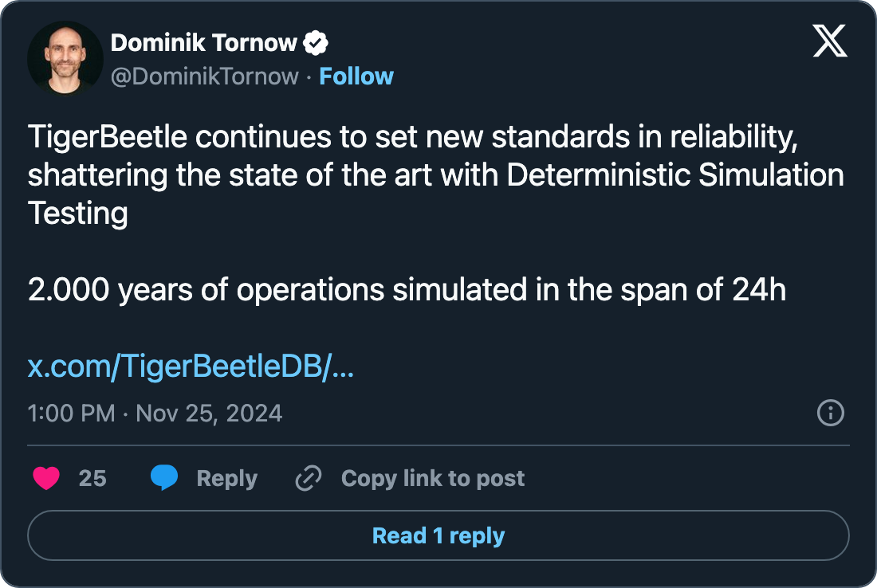This screenshot has height=588, width=877.
Task: Click the blue reply bubble icon
Action: [164, 478]
